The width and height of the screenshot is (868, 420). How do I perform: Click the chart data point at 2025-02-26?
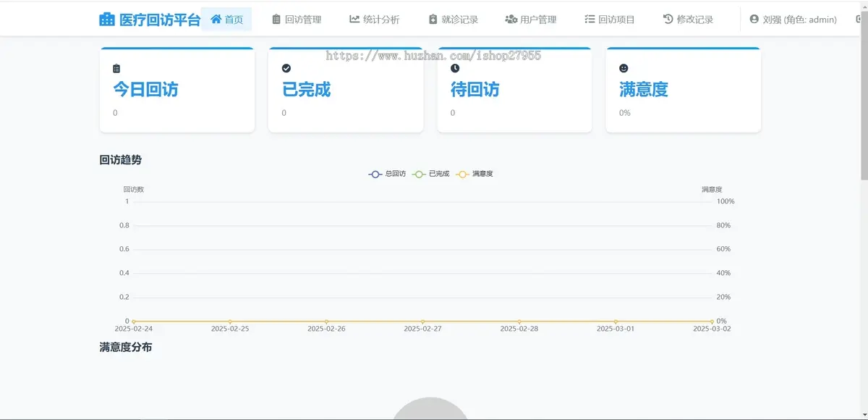point(326,322)
